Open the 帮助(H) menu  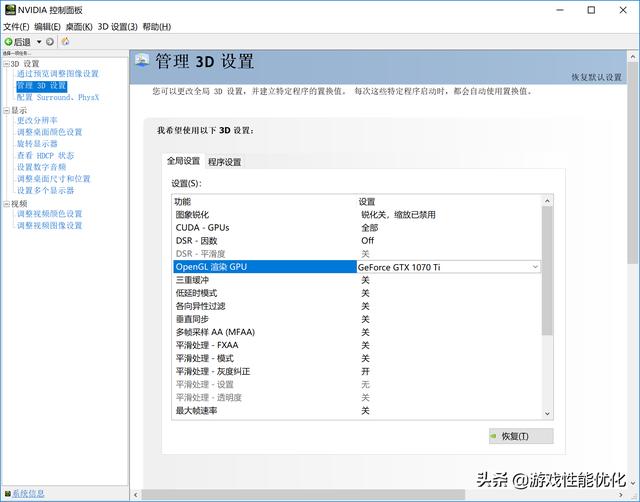coord(157,27)
